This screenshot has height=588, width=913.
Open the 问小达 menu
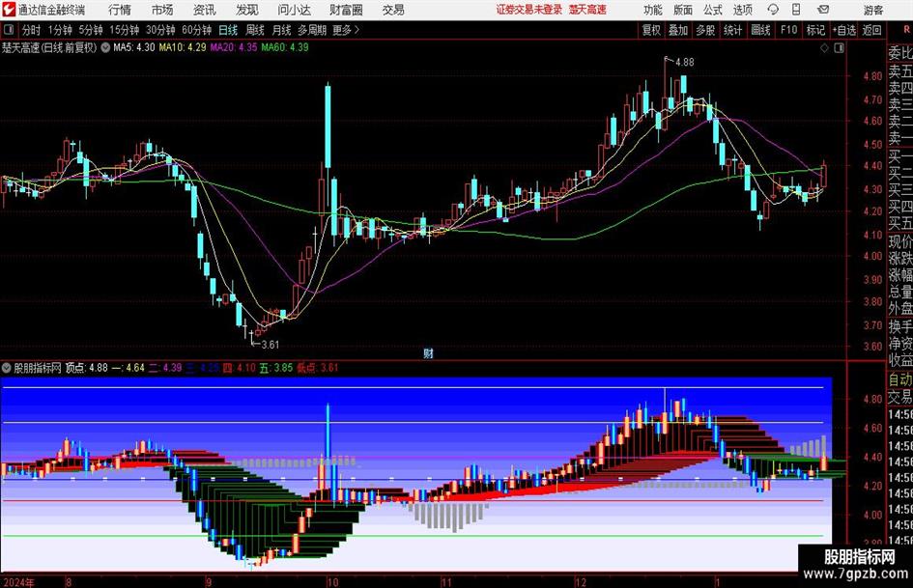(294, 10)
